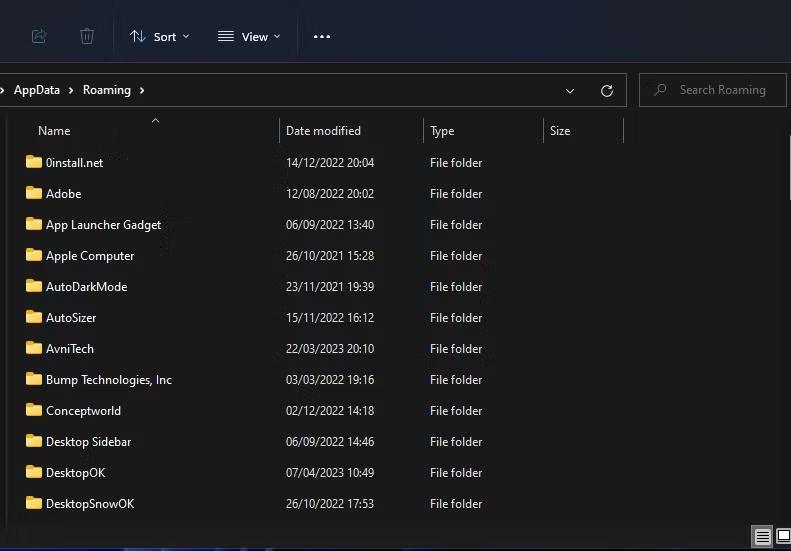This screenshot has height=551, width=791.
Task: Expand chevron after Roaming in breadcrumb
Action: [142, 90]
